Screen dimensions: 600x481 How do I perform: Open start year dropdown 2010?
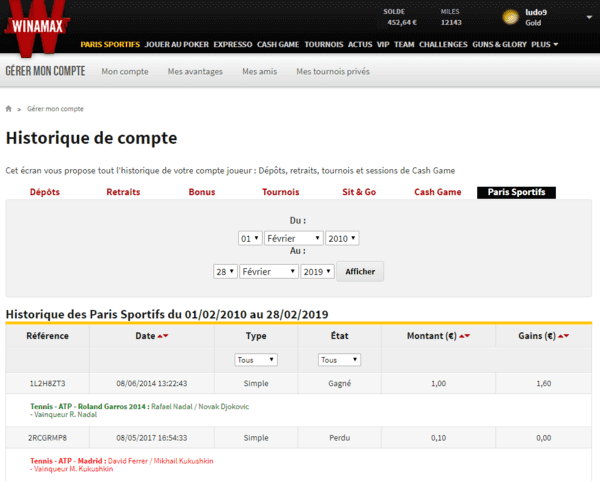[342, 238]
